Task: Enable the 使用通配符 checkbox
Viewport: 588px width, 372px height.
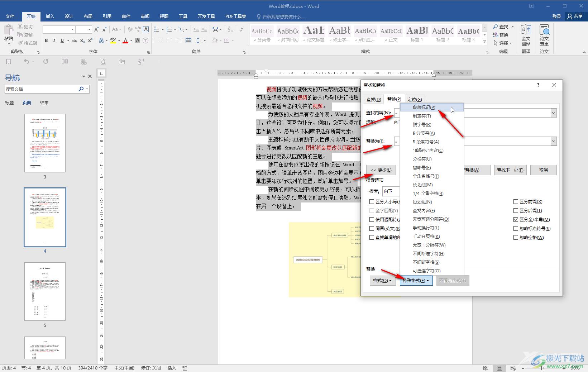Action: tap(372, 219)
